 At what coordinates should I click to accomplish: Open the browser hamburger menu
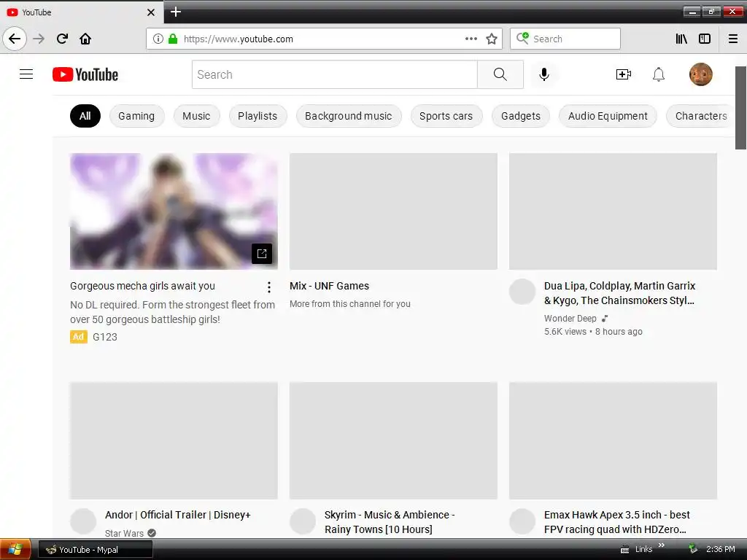(x=733, y=39)
